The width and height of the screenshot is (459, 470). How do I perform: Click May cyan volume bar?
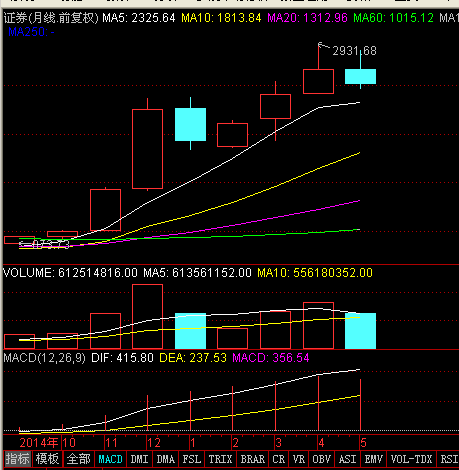360,331
